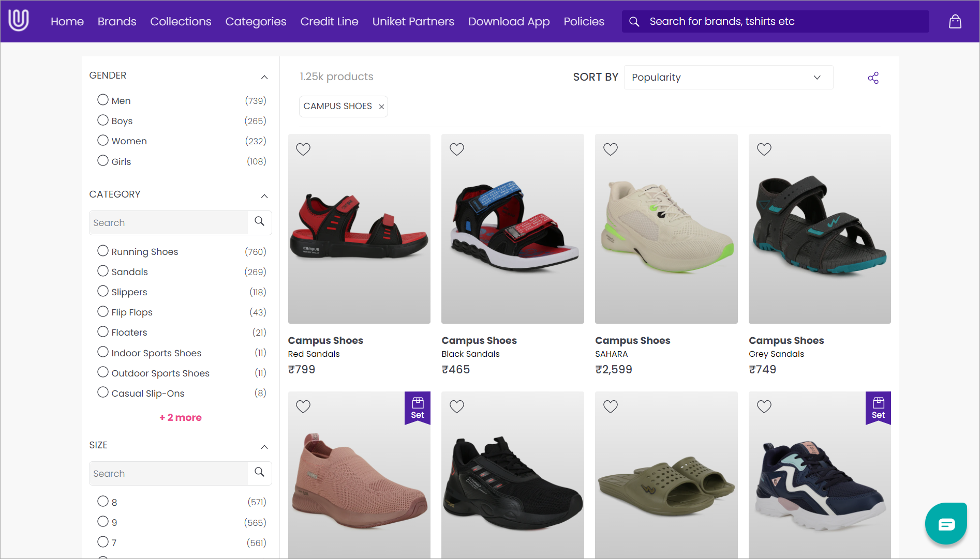
Task: Select the Women gender filter
Action: click(x=103, y=140)
